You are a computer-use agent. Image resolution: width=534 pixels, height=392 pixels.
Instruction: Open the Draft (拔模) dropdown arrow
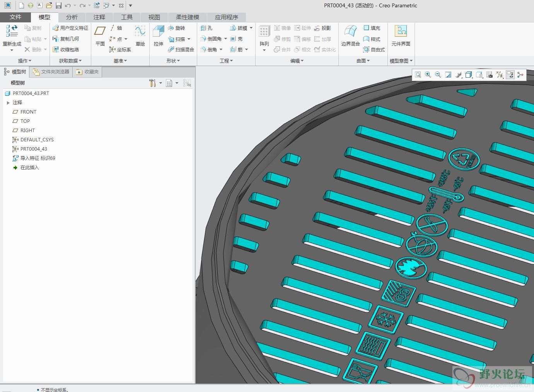[251, 28]
